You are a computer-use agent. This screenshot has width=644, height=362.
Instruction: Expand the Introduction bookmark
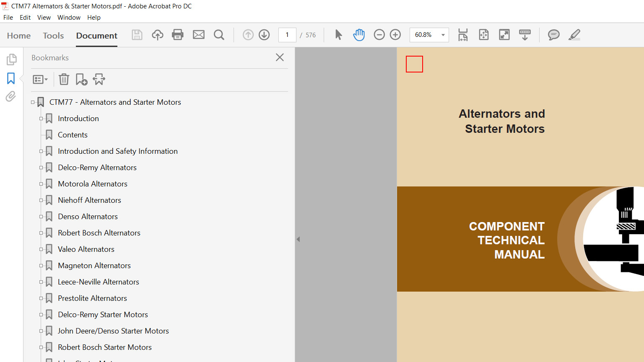[x=41, y=119]
